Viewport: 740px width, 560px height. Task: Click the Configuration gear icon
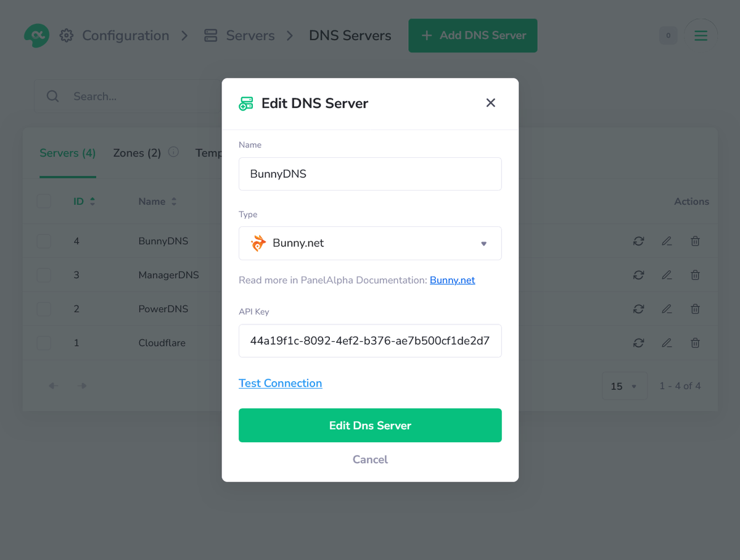pos(66,36)
